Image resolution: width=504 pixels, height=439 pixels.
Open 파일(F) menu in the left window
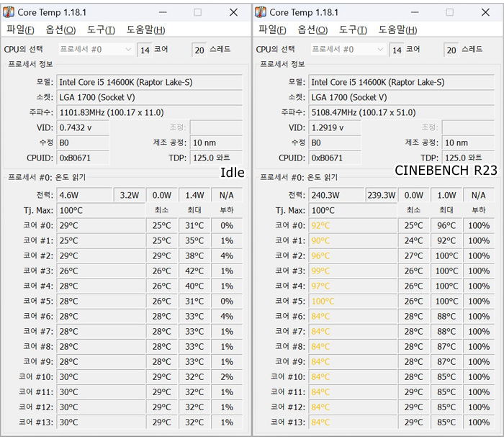(x=21, y=30)
